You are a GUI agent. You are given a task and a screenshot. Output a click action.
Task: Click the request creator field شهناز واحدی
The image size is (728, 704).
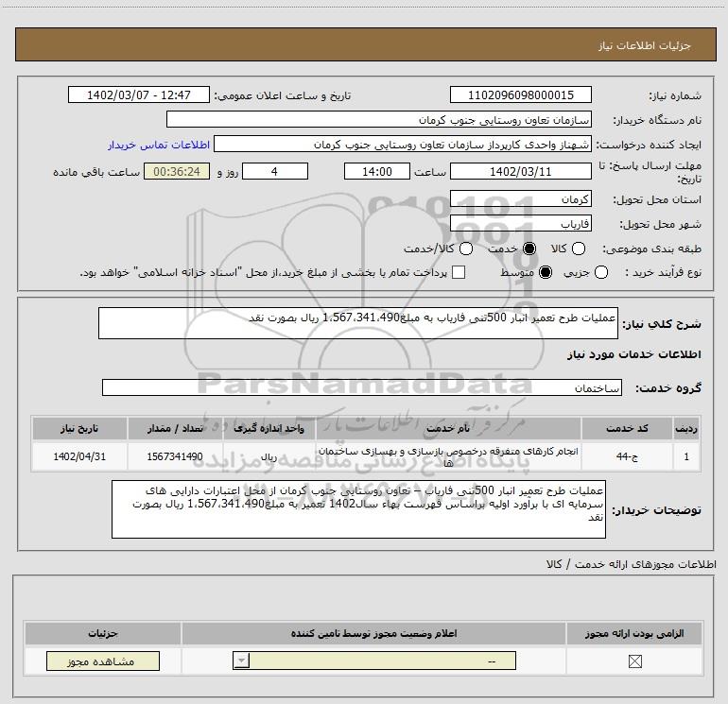403,145
